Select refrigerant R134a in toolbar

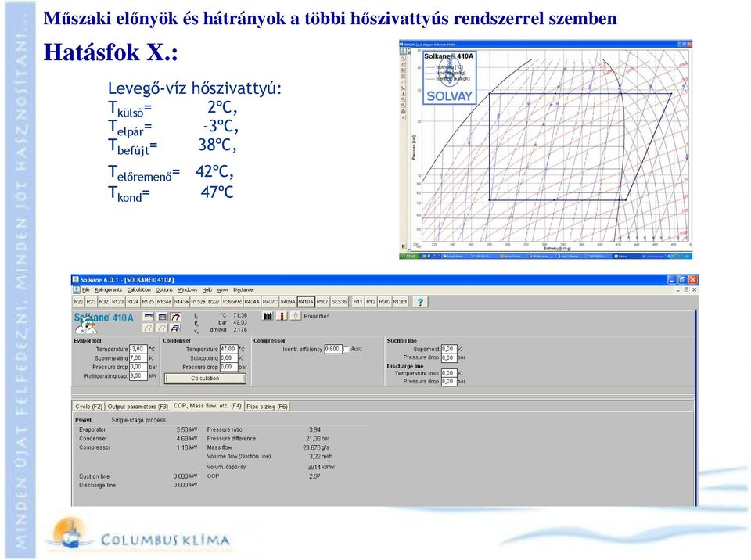163,302
